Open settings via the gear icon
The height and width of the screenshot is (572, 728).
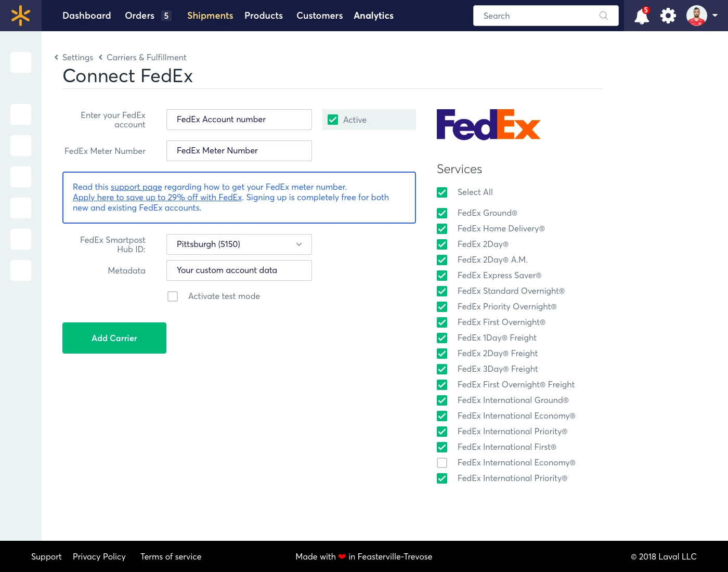(x=668, y=16)
